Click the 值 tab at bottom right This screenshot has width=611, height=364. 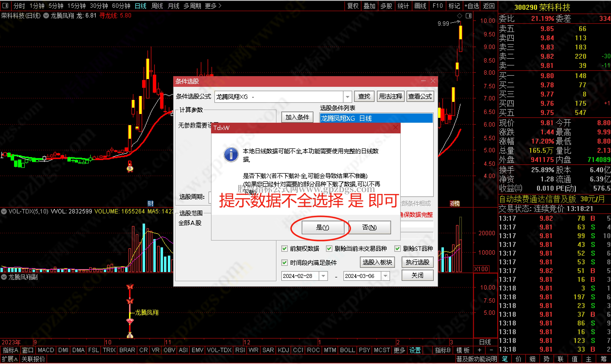[575, 359]
